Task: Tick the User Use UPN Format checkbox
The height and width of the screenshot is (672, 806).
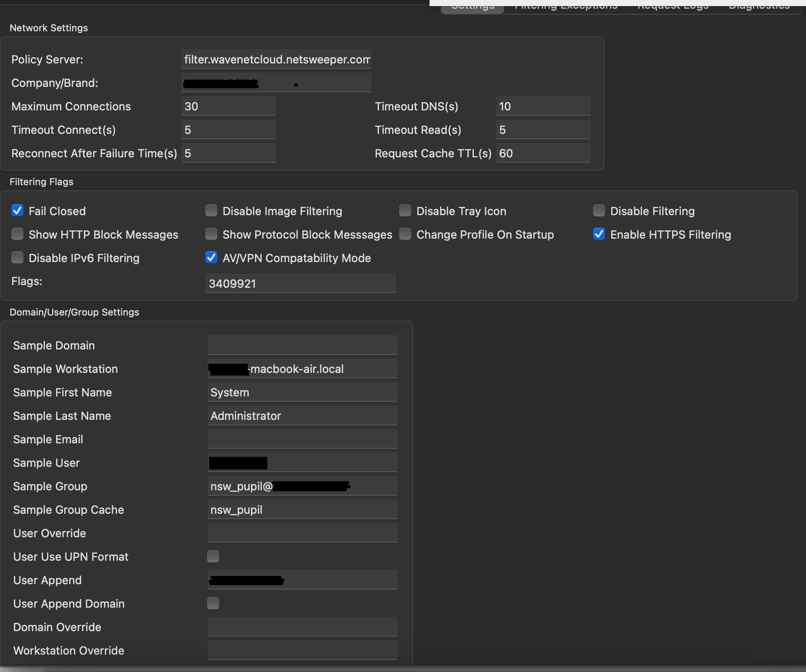Action: [x=213, y=556]
